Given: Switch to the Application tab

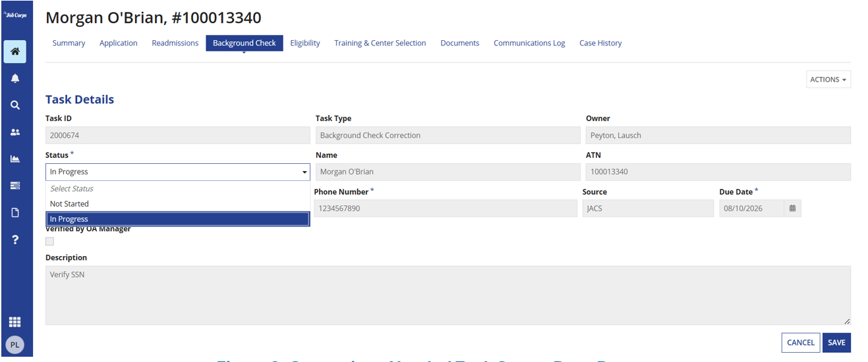Looking at the screenshot, I should [x=119, y=43].
